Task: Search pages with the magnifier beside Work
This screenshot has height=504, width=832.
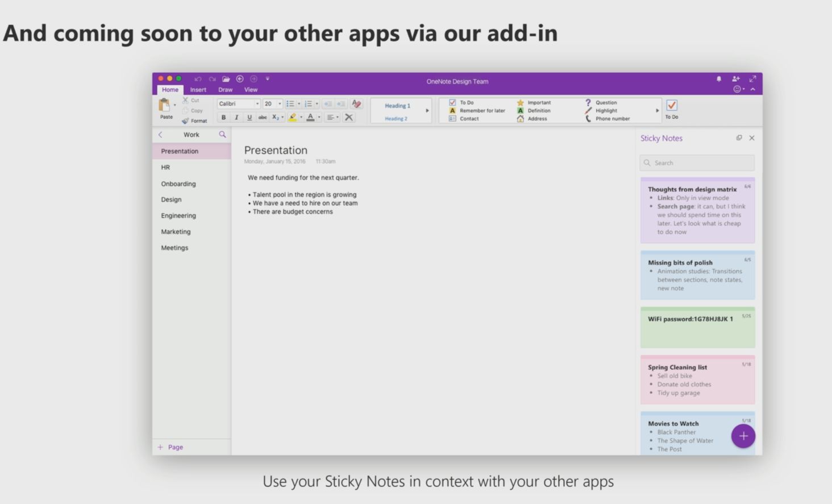Action: (222, 135)
